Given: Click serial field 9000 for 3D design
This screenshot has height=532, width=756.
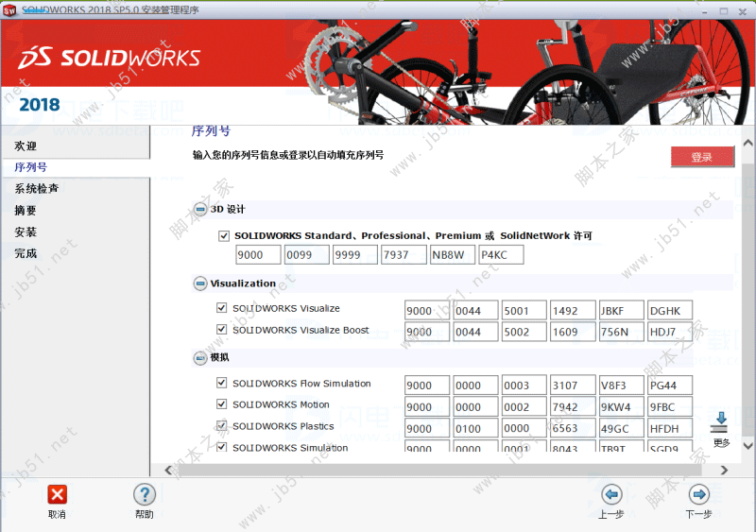Looking at the screenshot, I should pos(258,255).
